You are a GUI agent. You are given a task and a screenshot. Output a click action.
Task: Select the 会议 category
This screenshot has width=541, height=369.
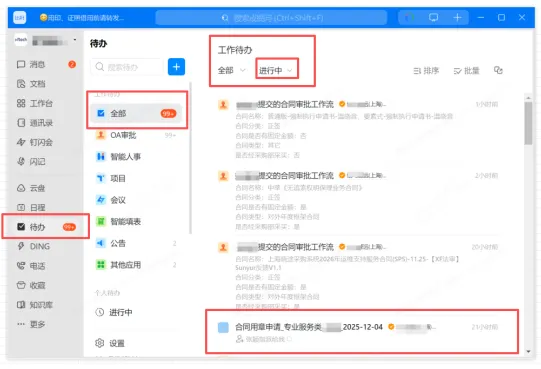point(136,200)
